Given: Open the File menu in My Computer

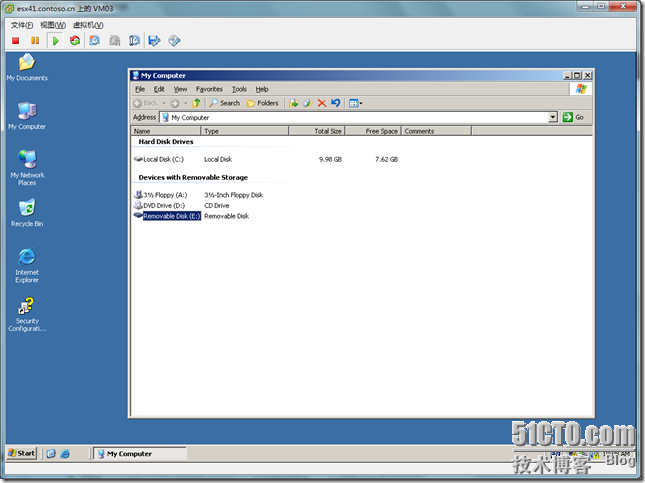Looking at the screenshot, I should click(x=140, y=89).
